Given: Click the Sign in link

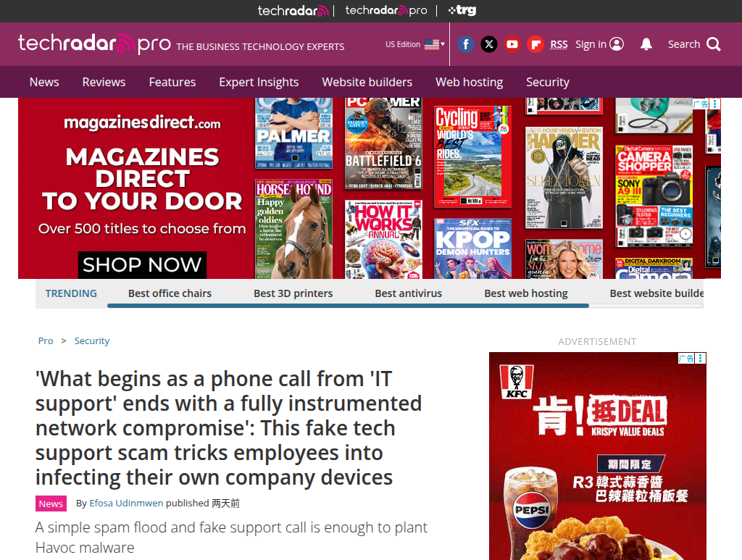Looking at the screenshot, I should (x=599, y=44).
